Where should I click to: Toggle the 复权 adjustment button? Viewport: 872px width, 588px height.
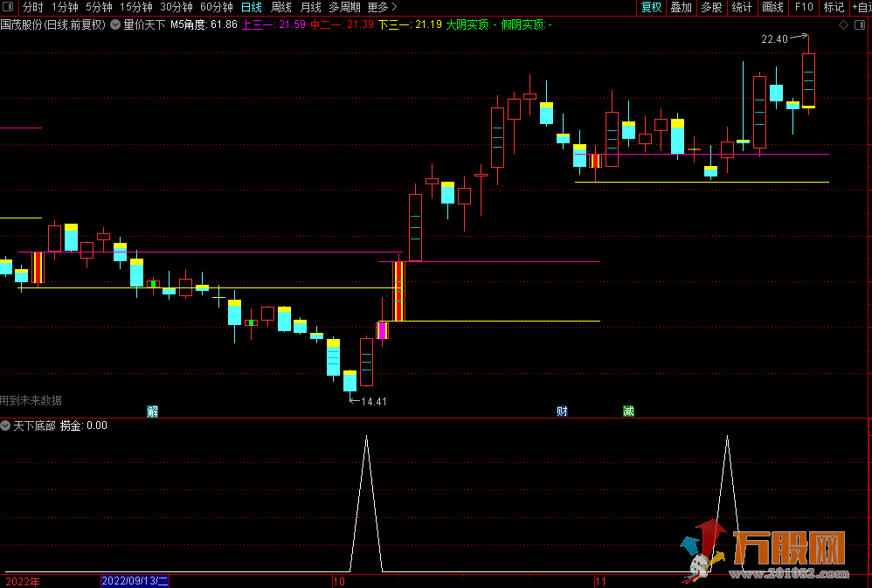[x=651, y=7]
